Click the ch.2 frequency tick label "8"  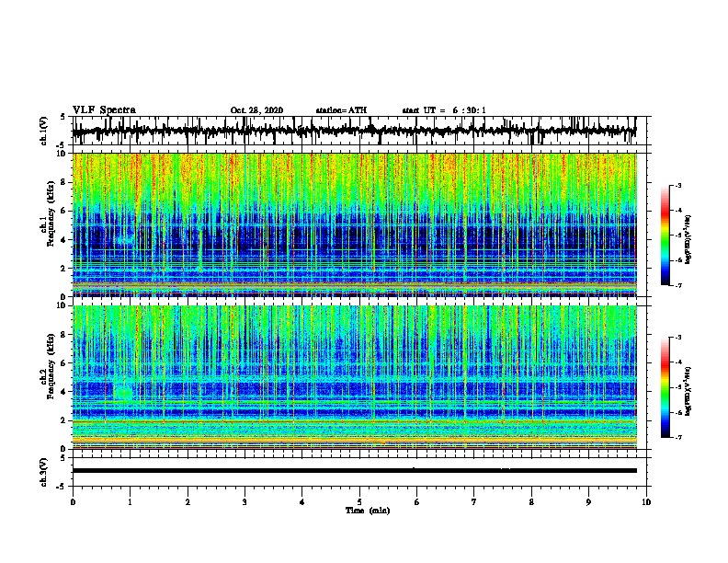tap(65, 334)
